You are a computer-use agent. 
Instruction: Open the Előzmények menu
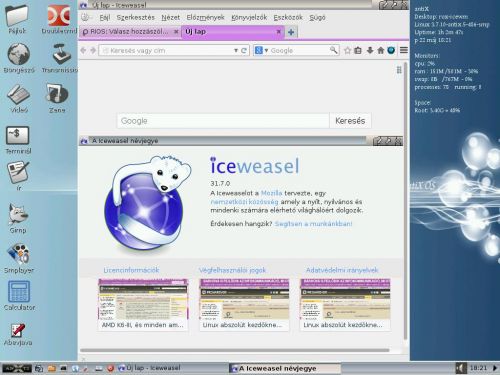point(205,17)
